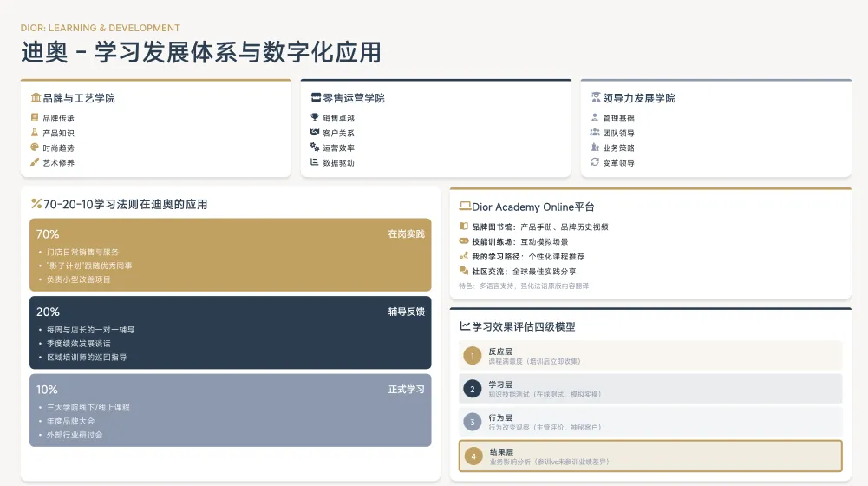
Task: Click the 品牌与工艺学院 heading
Action: click(x=79, y=98)
